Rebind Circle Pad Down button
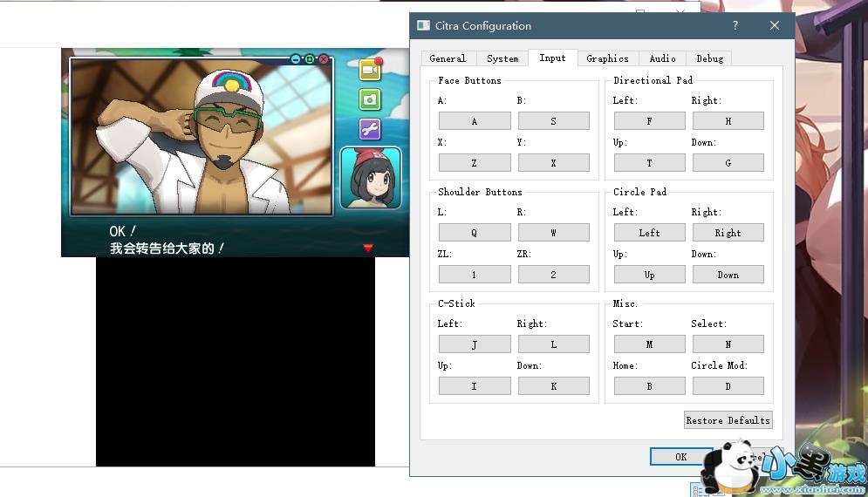The height and width of the screenshot is (497, 868). coord(728,275)
